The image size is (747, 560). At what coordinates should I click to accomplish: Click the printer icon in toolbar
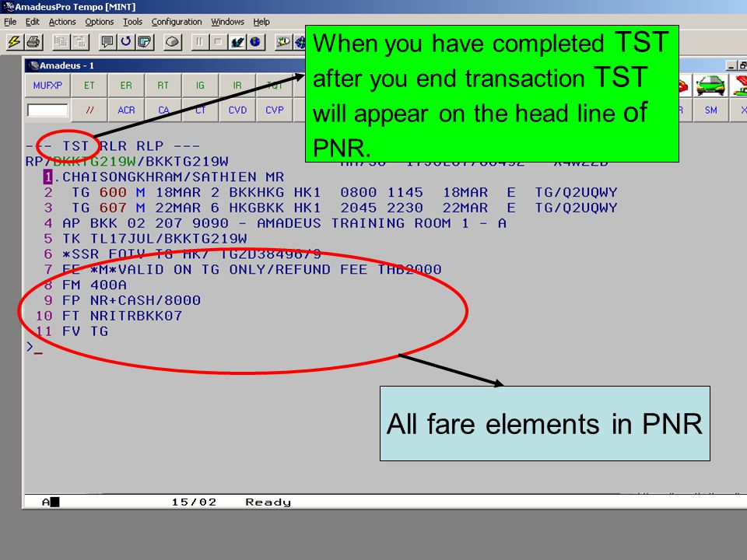pos(33,42)
